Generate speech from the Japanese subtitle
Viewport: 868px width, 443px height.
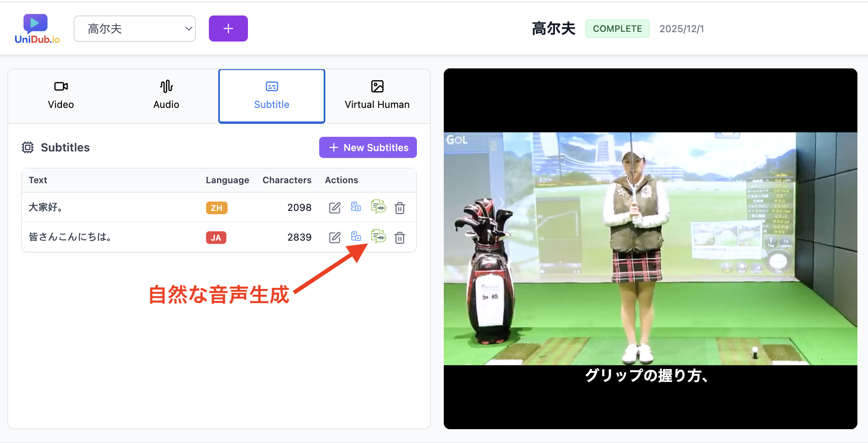coord(379,237)
